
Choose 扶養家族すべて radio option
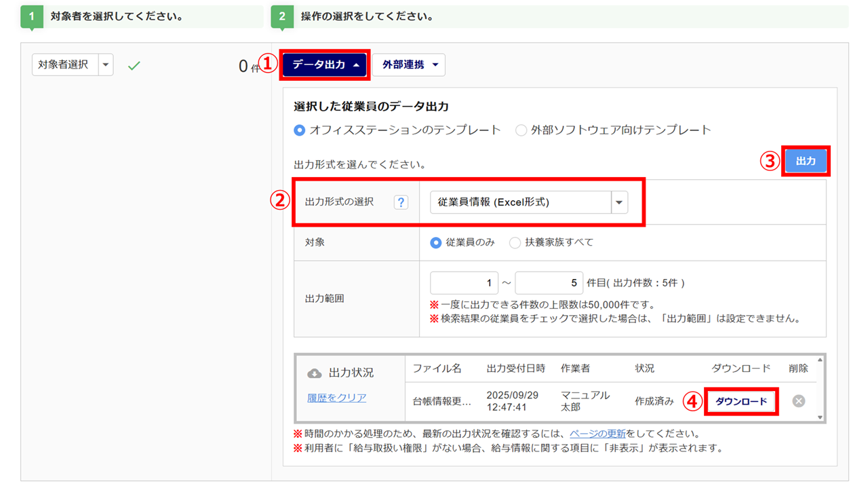point(515,242)
